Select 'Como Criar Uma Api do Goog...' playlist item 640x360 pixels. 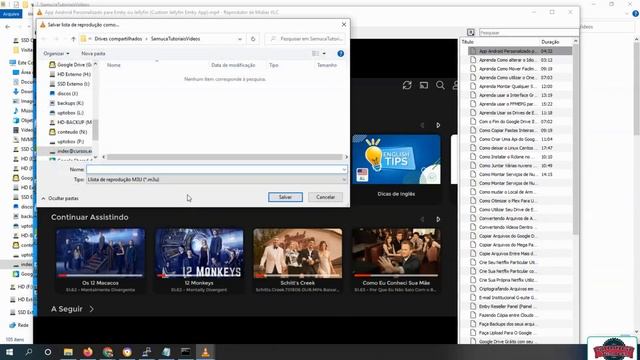click(520, 139)
